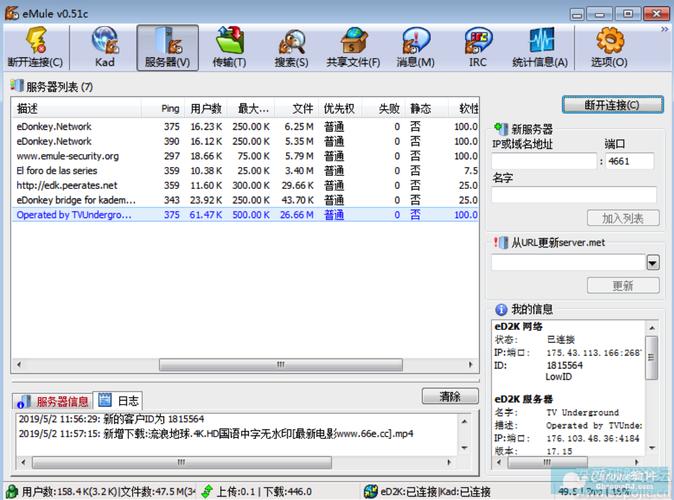
Task: Click the 新增下载 log entry line
Action: (x=216, y=433)
